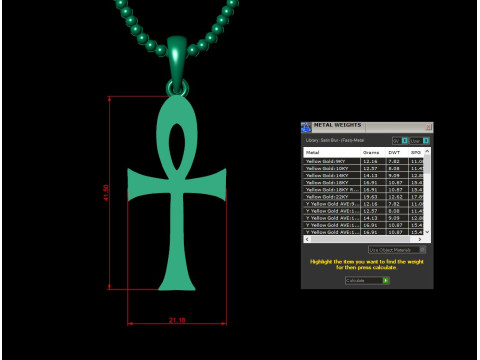Click the Calculate button in Metal Weights
Viewport: 480px width, 360px height.
click(x=367, y=280)
